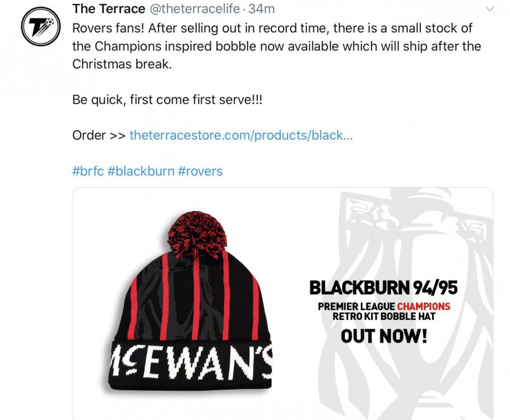Click the BLACKBURN 94/95 headline in image
510x420 pixels.
point(383,288)
